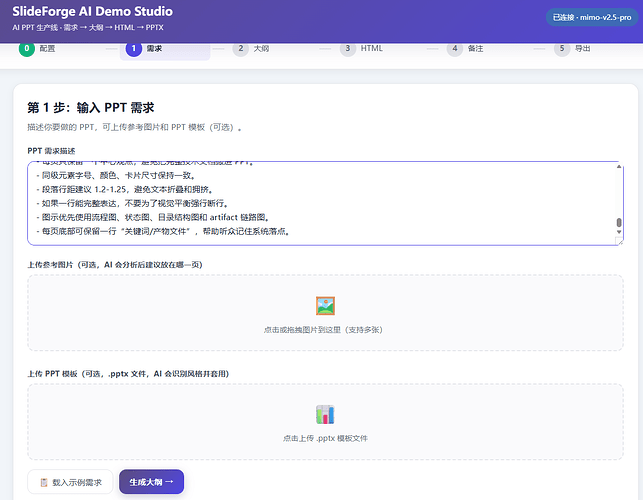The width and height of the screenshot is (643, 500).
Task: Click the SlideForge AI Demo Studio title
Action: coord(92,11)
